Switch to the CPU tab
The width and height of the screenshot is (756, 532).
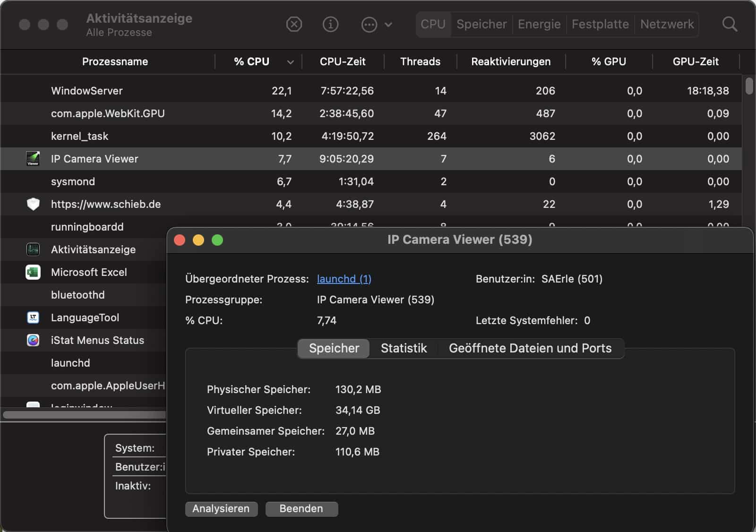pyautogui.click(x=433, y=24)
